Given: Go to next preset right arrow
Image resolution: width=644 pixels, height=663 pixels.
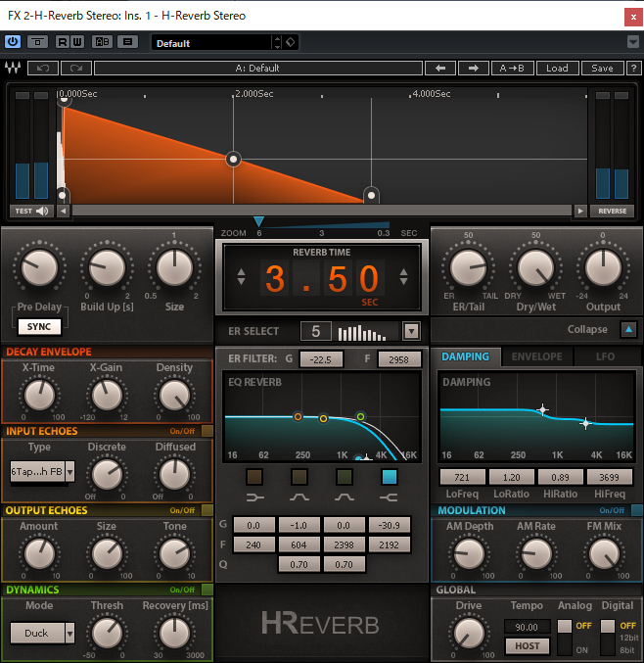Looking at the screenshot, I should pos(474,69).
